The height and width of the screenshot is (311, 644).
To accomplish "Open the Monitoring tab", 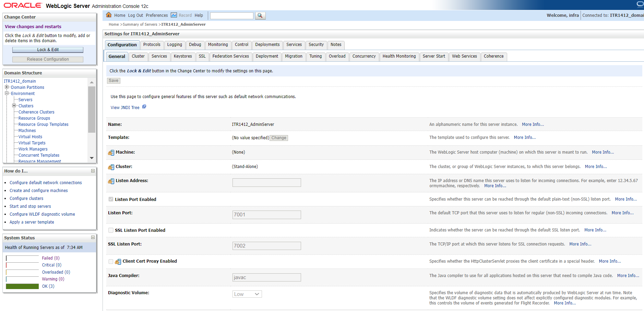I will tap(218, 45).
